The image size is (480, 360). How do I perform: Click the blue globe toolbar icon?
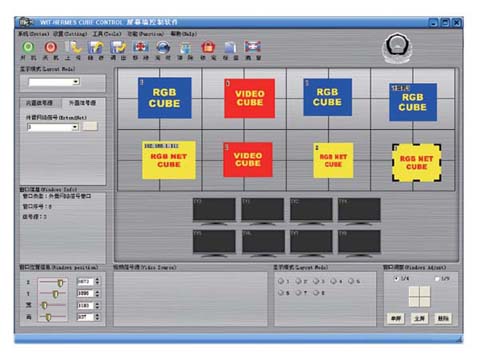coord(163,47)
